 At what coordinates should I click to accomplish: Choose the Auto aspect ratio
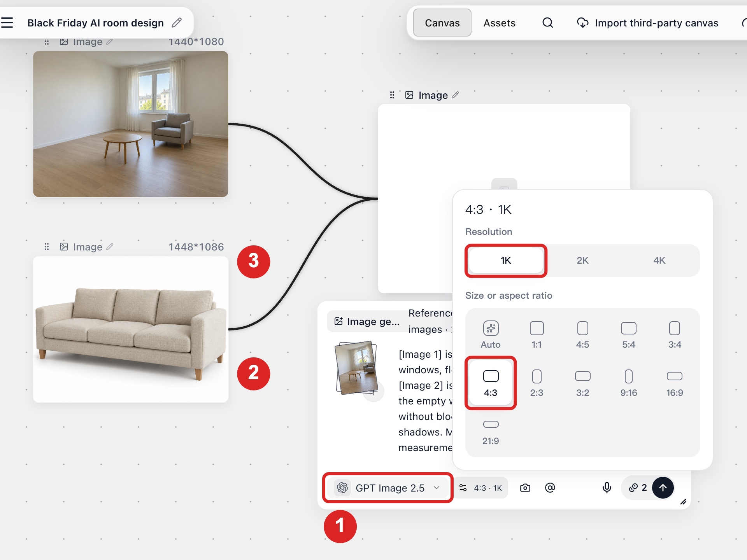(x=491, y=335)
